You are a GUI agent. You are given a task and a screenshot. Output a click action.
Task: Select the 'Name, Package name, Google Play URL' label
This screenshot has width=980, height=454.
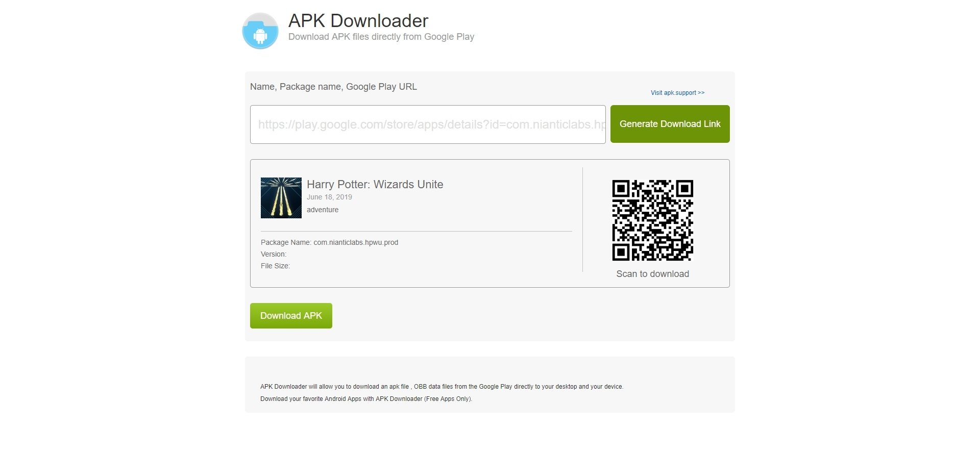(x=333, y=87)
